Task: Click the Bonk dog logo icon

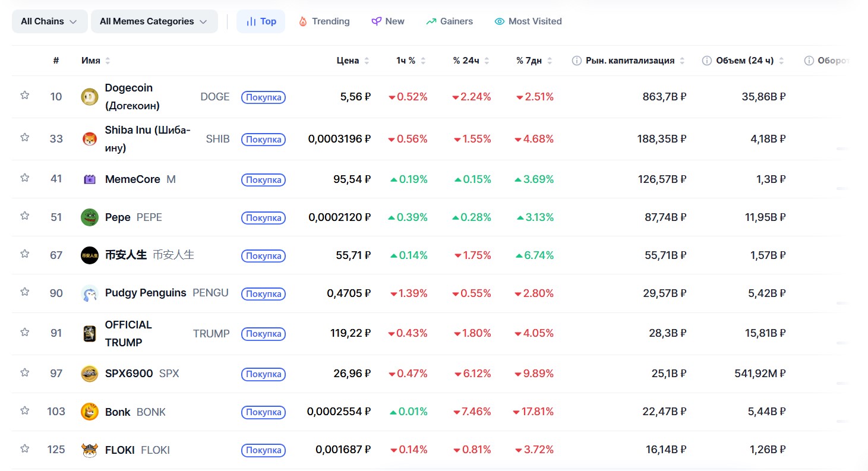Action: point(89,412)
